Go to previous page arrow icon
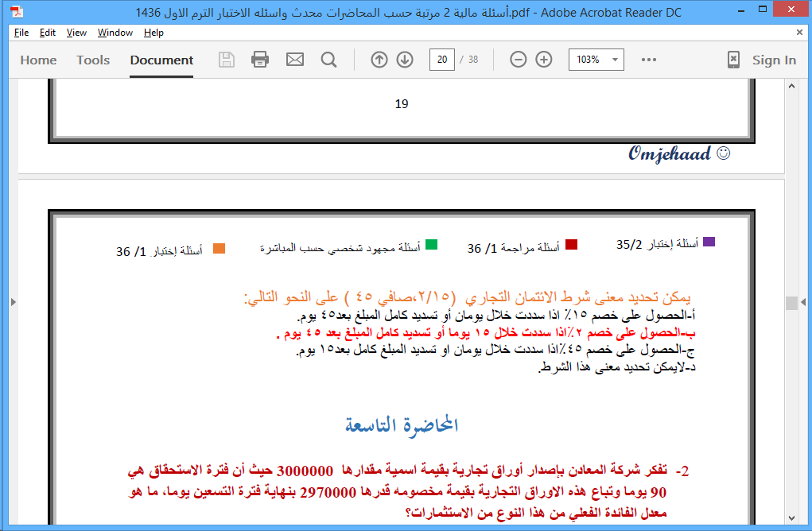The height and width of the screenshot is (531, 812). click(x=379, y=60)
